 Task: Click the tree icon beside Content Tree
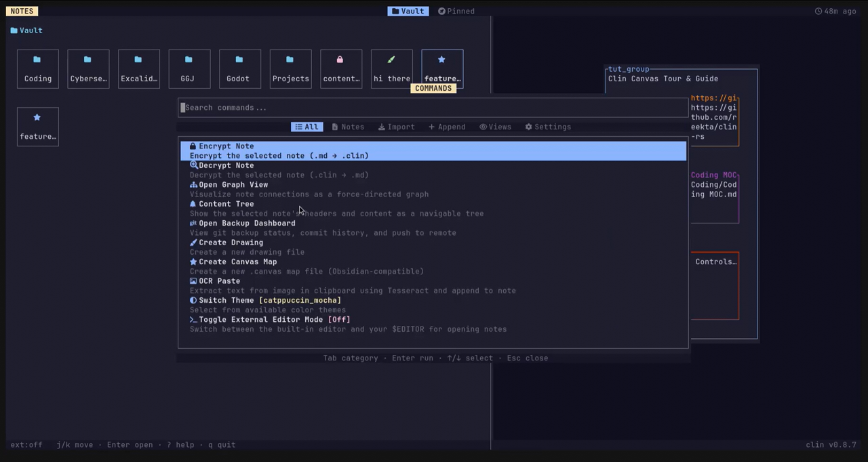[193, 204]
